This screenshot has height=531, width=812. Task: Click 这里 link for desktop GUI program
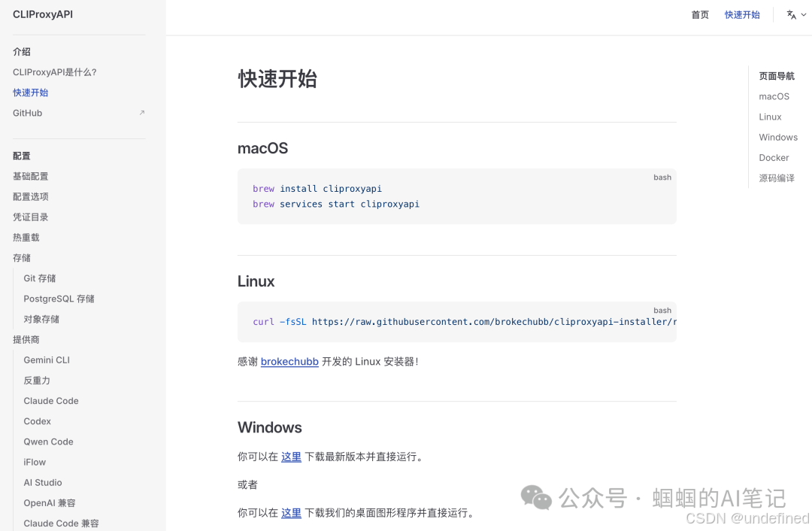[291, 513]
